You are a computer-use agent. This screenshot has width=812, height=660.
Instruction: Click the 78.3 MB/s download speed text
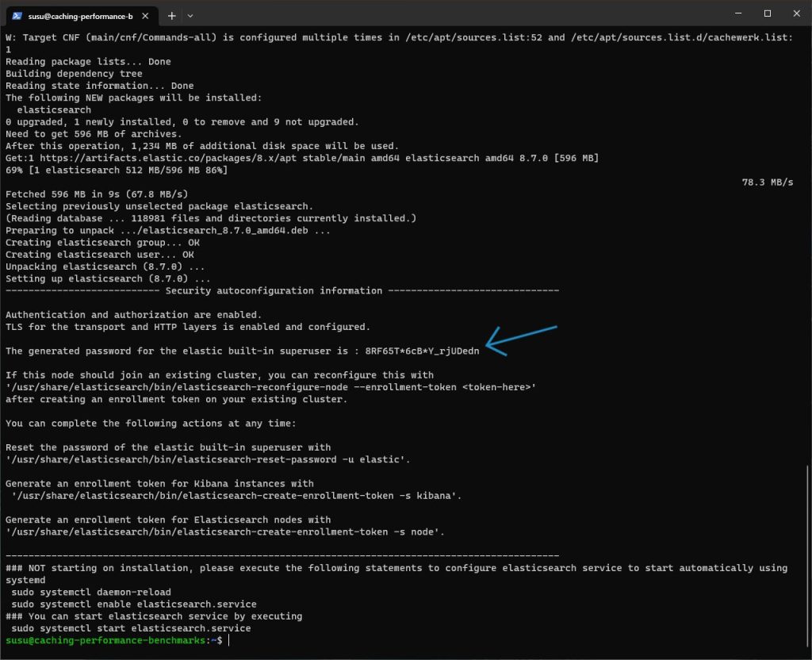[767, 182]
